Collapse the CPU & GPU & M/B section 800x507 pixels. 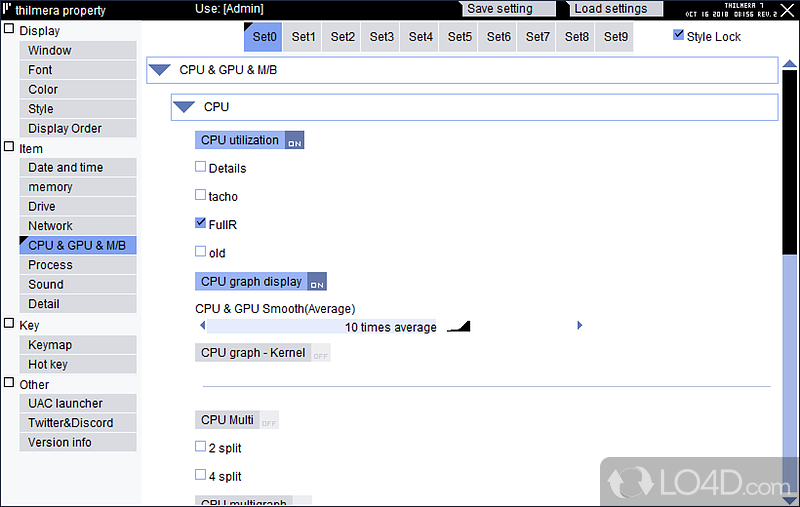coord(160,70)
